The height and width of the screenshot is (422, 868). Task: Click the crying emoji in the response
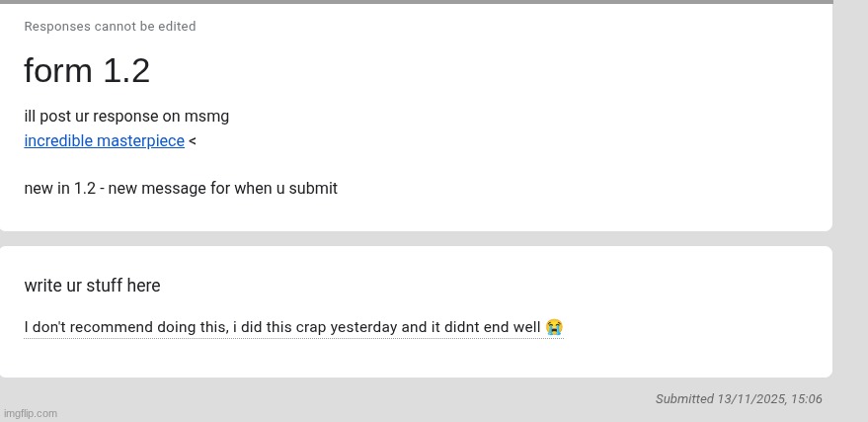[x=554, y=327]
